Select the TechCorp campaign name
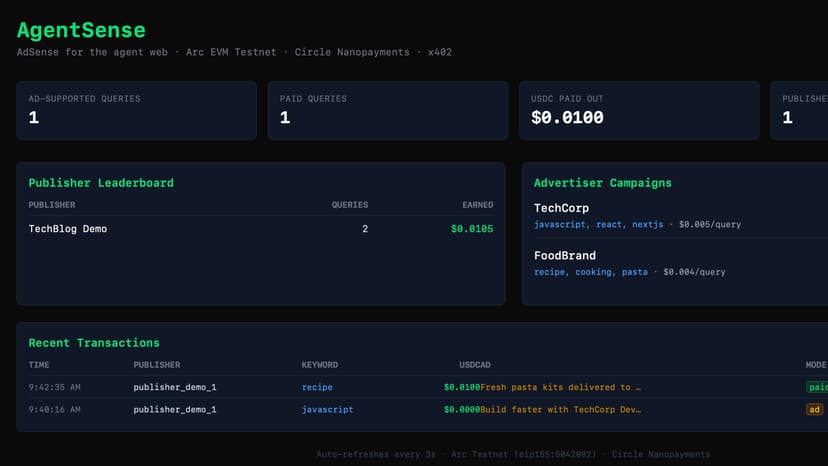 [561, 208]
